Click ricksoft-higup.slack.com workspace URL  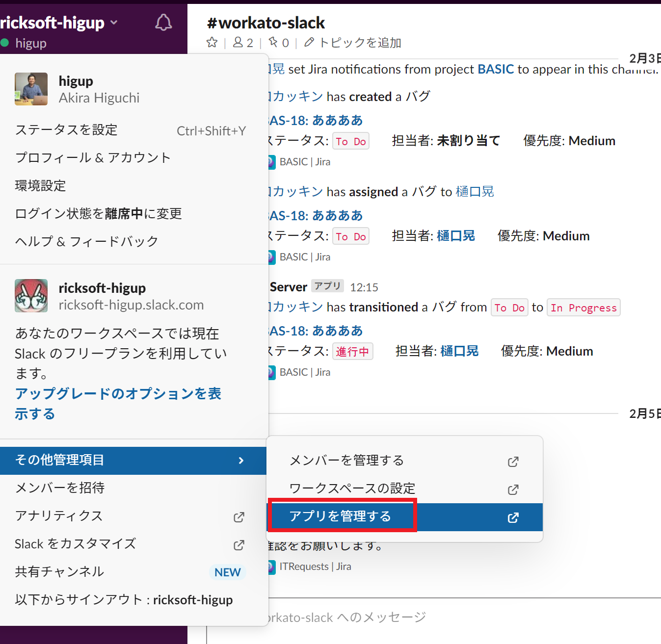click(131, 305)
